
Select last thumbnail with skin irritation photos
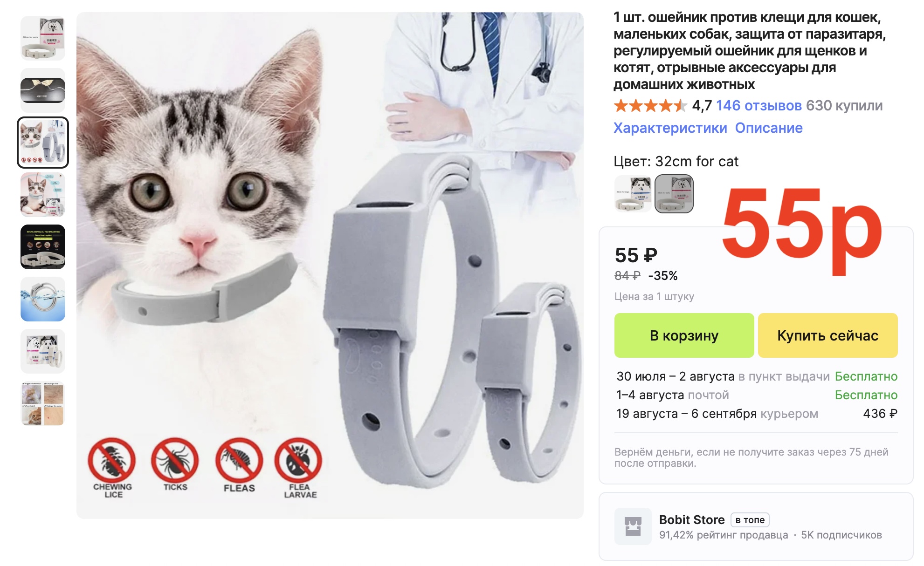pos(43,403)
